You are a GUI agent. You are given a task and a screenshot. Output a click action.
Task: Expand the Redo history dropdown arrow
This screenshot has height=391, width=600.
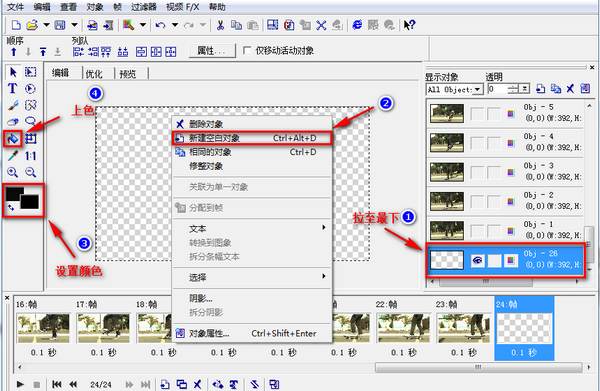click(x=203, y=25)
